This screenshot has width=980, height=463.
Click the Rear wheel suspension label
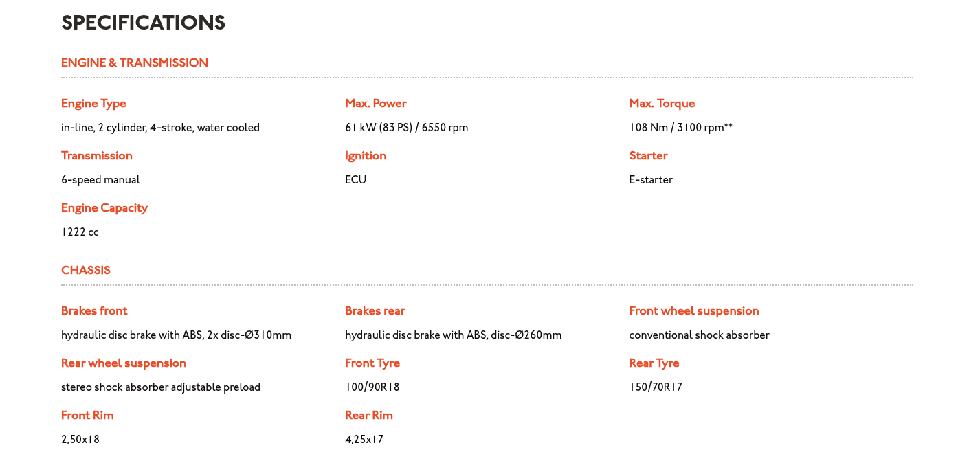point(124,363)
